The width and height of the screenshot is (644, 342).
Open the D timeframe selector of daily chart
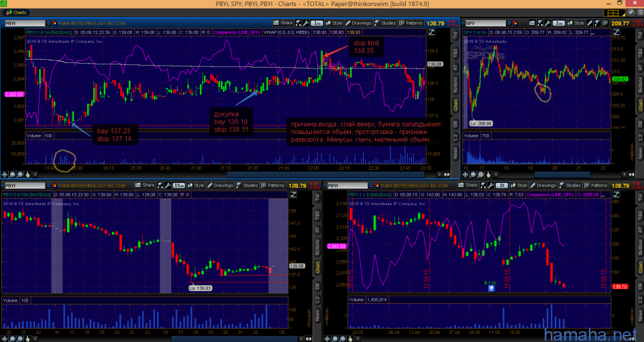point(502,186)
